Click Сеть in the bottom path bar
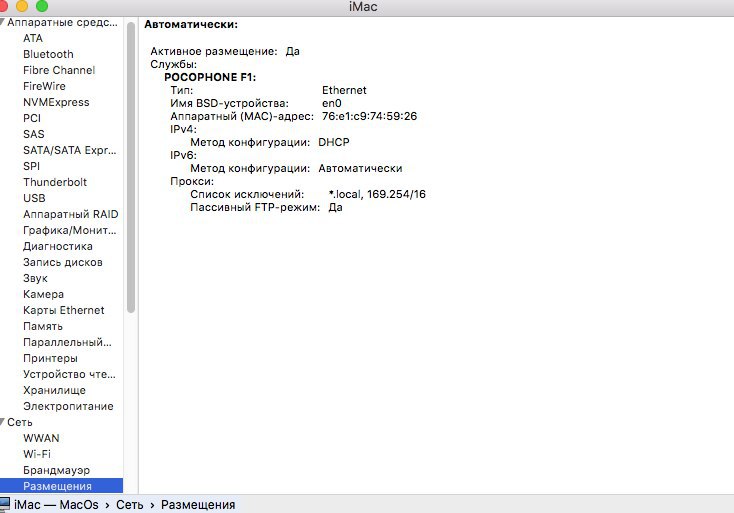 [x=130, y=505]
